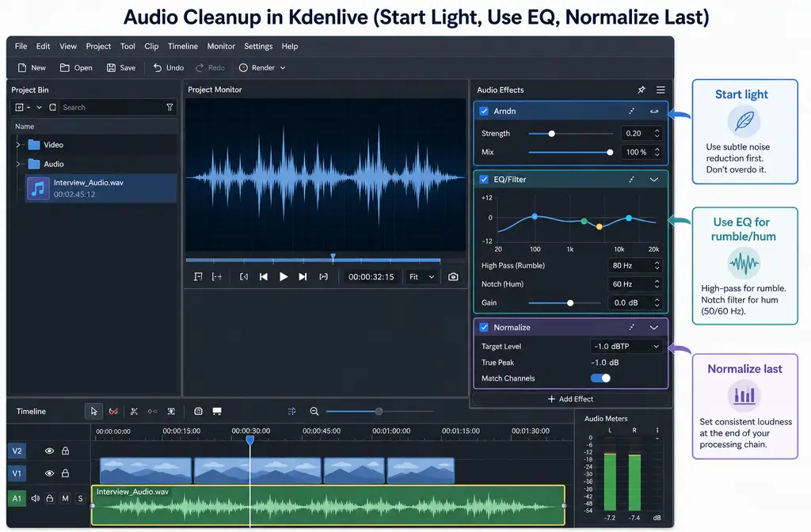Click the speaker icon on A1 track
The image size is (811, 532).
[x=35, y=499]
